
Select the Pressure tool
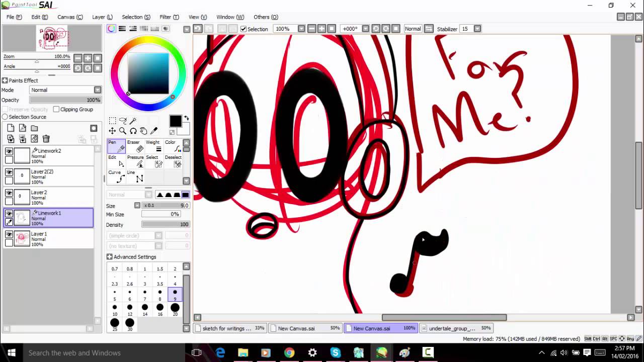135,161
